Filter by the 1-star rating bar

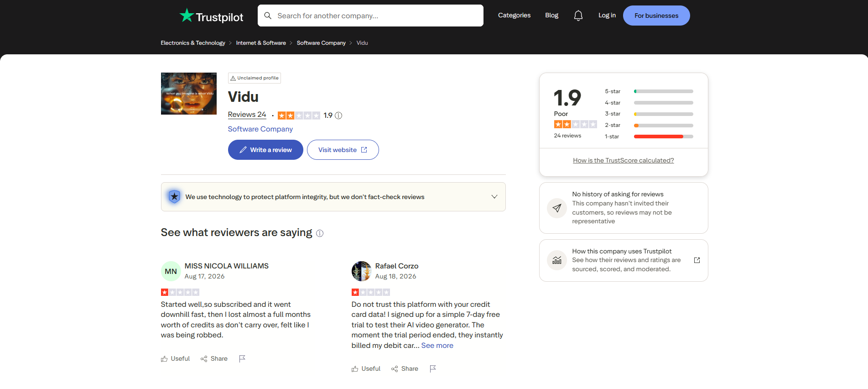(x=649, y=137)
